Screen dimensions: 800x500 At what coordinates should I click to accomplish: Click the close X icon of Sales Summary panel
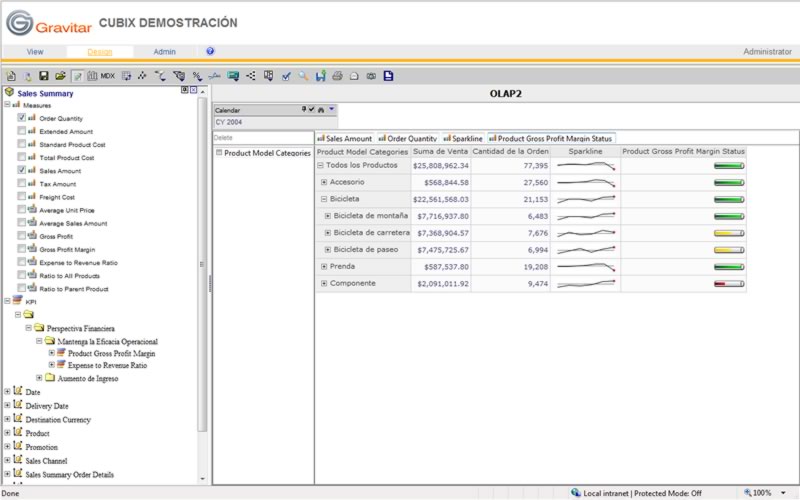(193, 90)
